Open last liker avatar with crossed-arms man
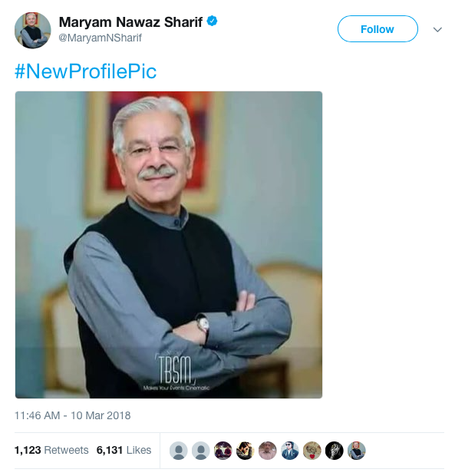The width and height of the screenshot is (455, 476). pos(357,450)
